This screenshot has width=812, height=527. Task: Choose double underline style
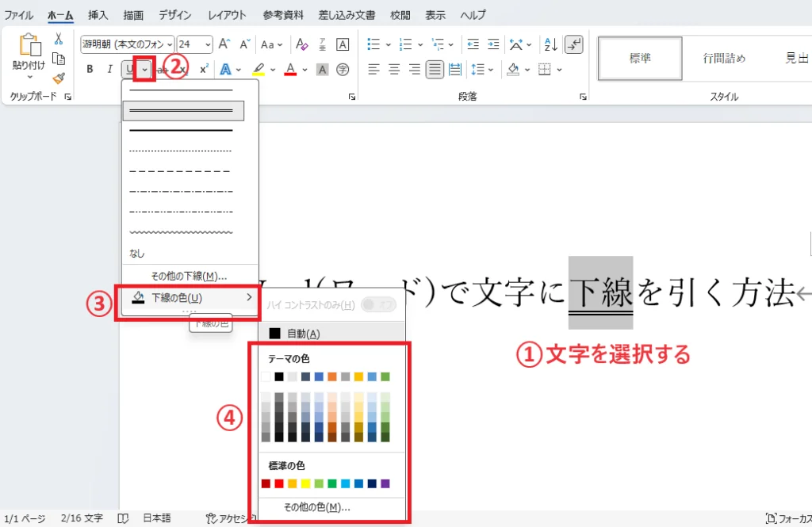(183, 111)
